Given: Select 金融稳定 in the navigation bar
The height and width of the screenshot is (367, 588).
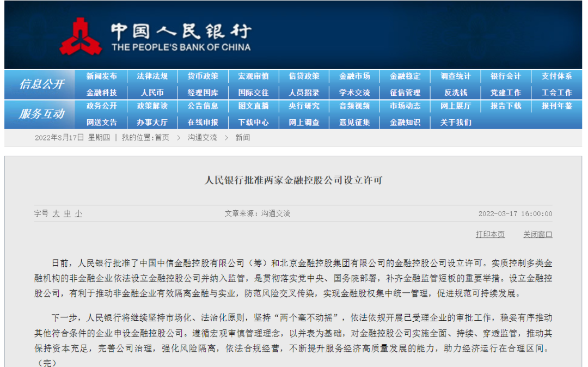Looking at the screenshot, I should pyautogui.click(x=405, y=76).
